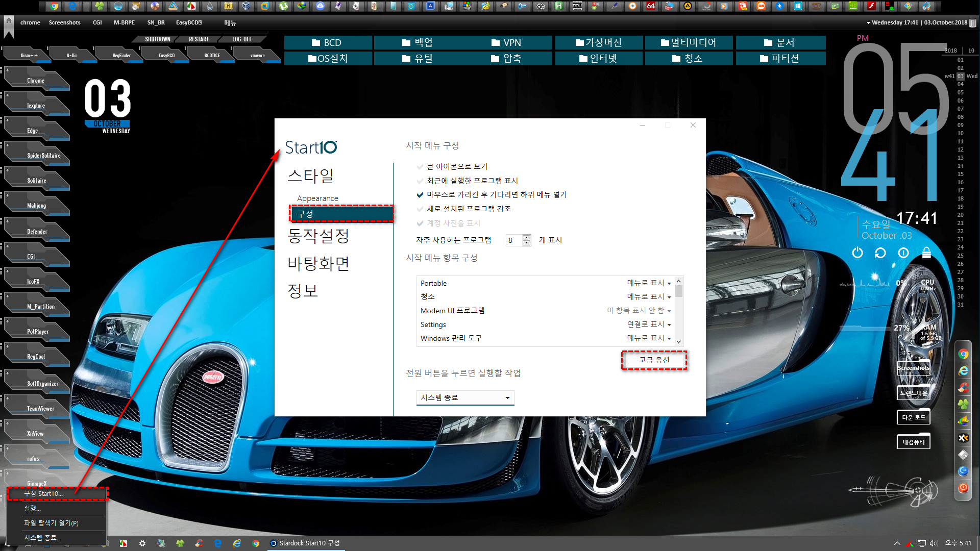The width and height of the screenshot is (980, 551).
Task: Open Internet Explorer in right side dock
Action: [963, 371]
